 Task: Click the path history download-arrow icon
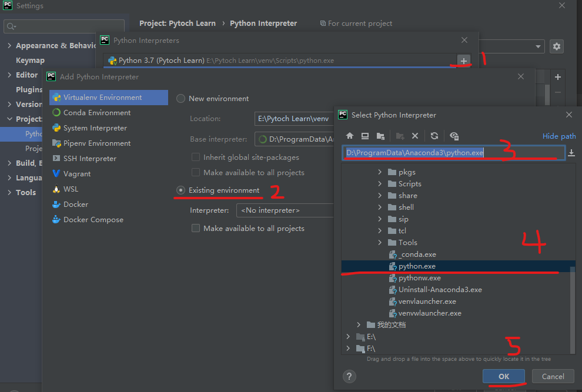click(571, 153)
